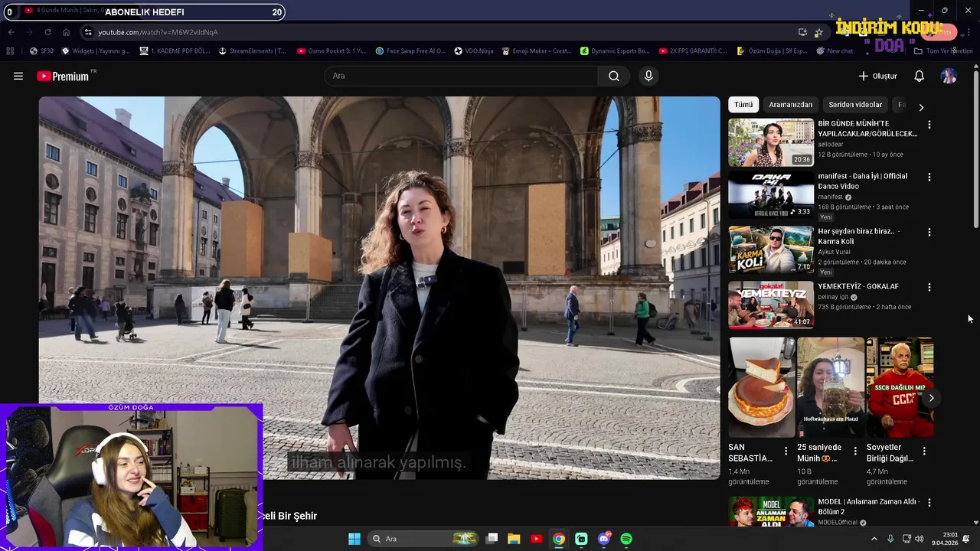The image size is (980, 551).
Task: Open options for 25 saniyede Münih short
Action: (855, 452)
